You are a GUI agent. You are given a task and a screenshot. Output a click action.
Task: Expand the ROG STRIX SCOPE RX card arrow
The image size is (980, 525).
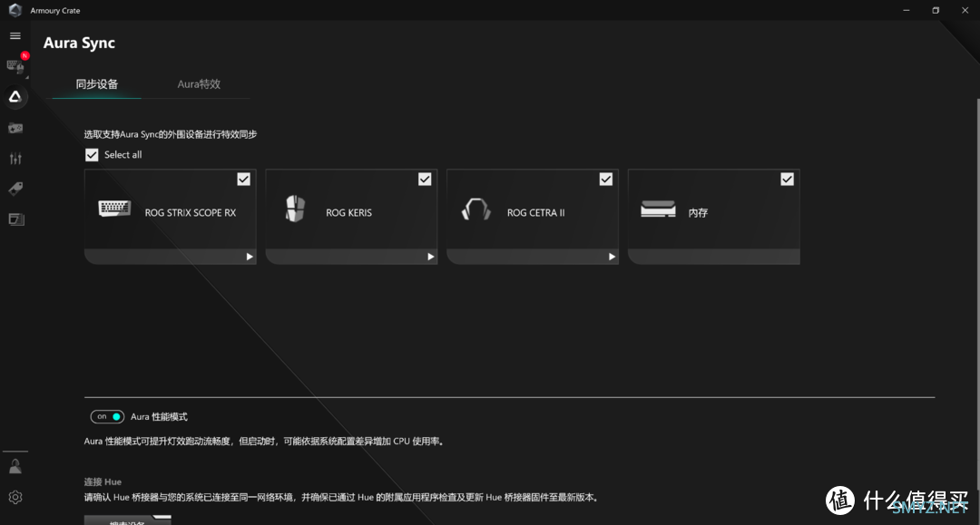(250, 257)
